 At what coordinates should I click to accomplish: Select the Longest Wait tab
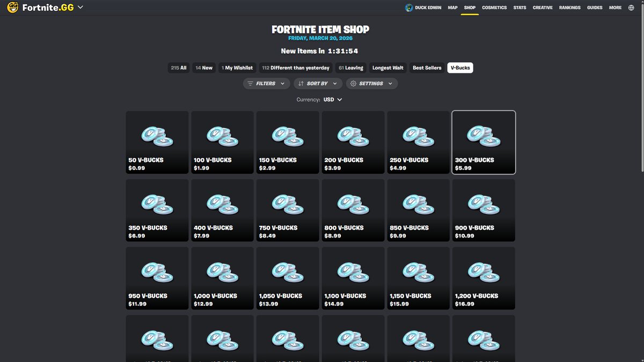click(388, 68)
